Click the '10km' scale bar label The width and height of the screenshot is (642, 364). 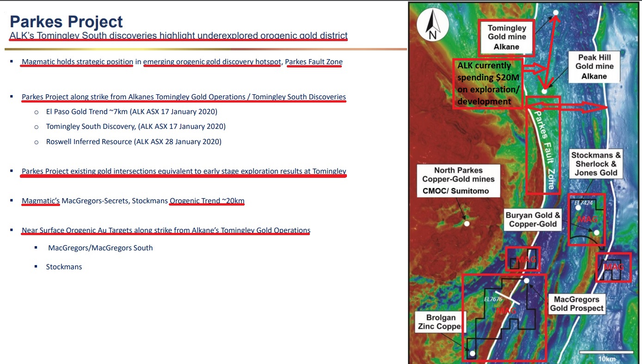click(607, 359)
